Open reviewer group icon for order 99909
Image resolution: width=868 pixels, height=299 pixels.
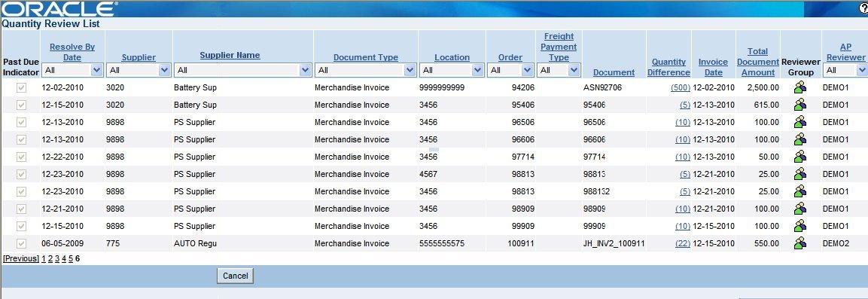coord(800,226)
